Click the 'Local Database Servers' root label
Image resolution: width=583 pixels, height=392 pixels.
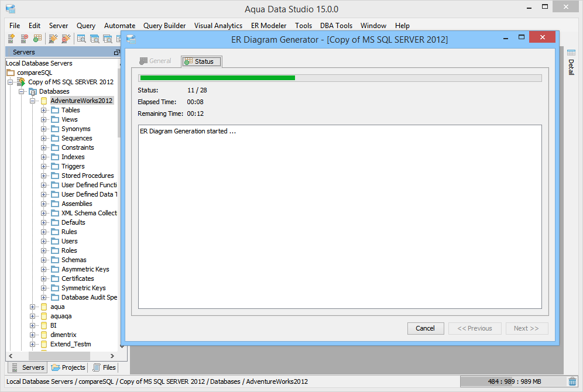(x=39, y=63)
